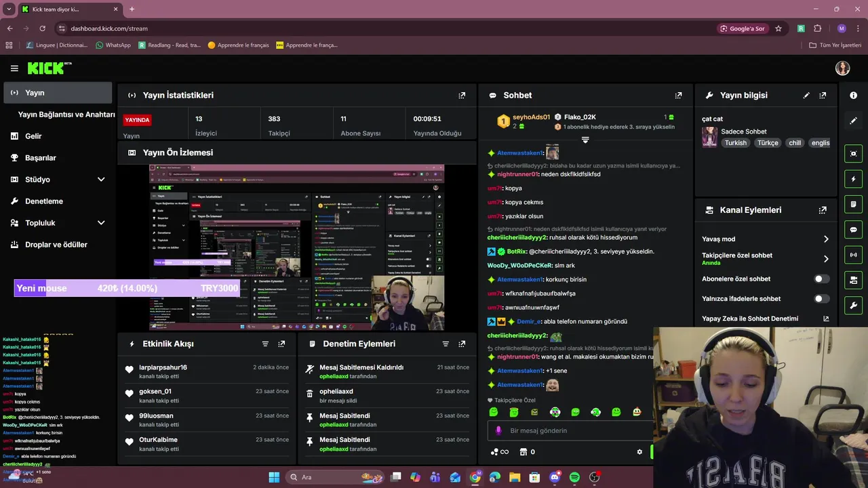Open Spotify from the taskbar

pos(574,477)
